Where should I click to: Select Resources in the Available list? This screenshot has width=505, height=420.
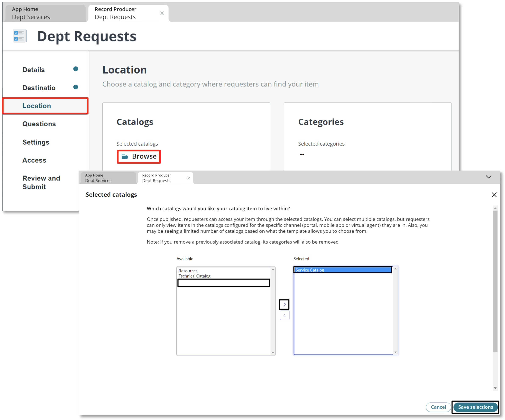click(x=224, y=271)
